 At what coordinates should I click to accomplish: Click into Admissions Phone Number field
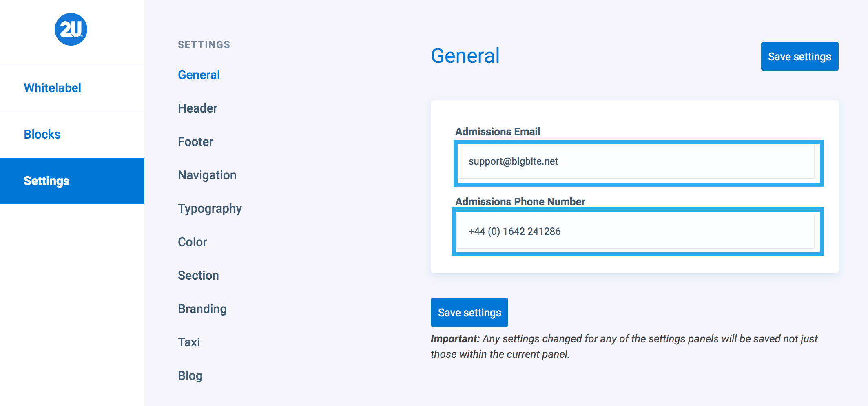click(x=635, y=232)
